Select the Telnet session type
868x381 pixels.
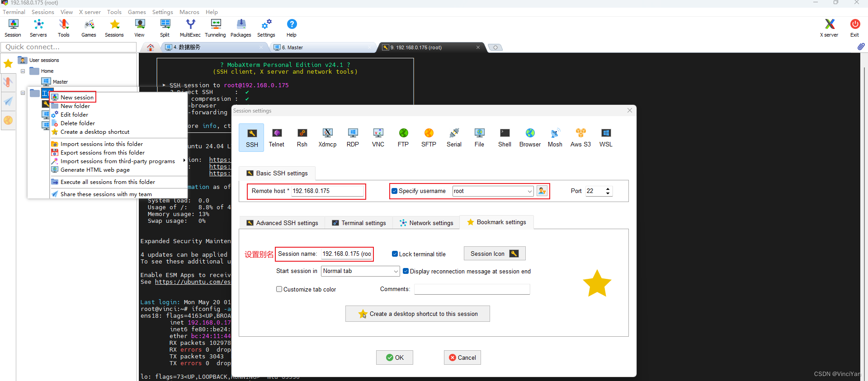tap(277, 138)
